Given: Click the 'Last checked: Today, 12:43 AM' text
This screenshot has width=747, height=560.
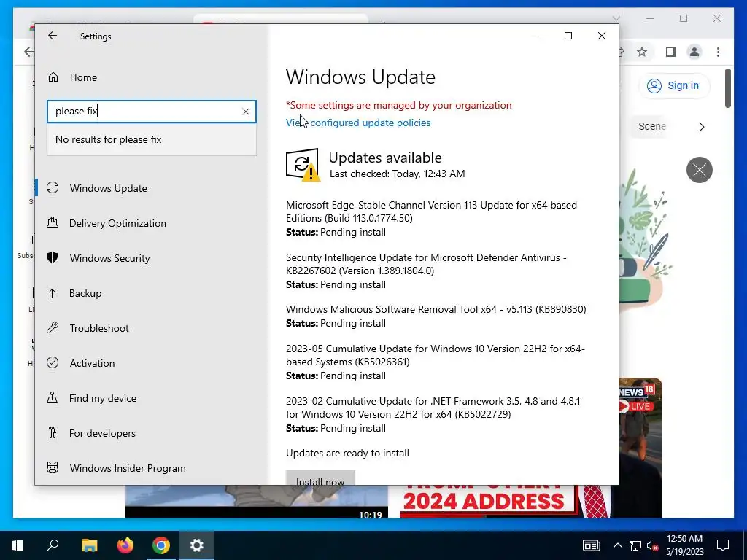Looking at the screenshot, I should point(398,174).
